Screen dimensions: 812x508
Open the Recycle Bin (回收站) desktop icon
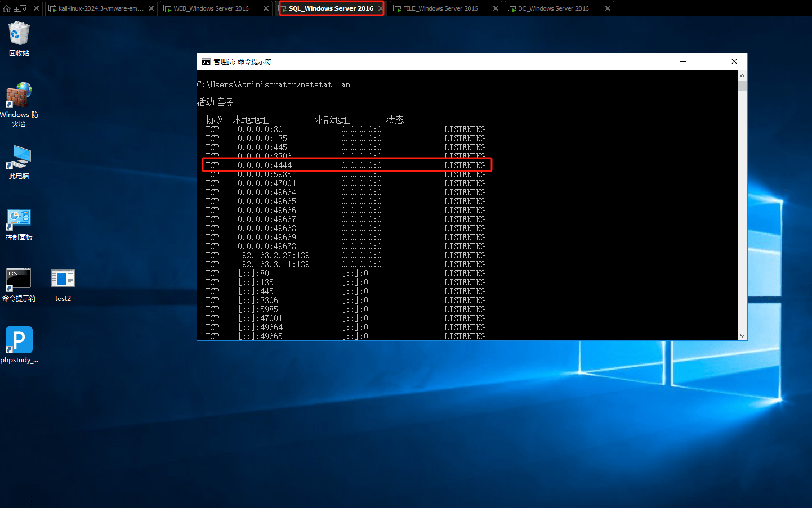coord(19,39)
